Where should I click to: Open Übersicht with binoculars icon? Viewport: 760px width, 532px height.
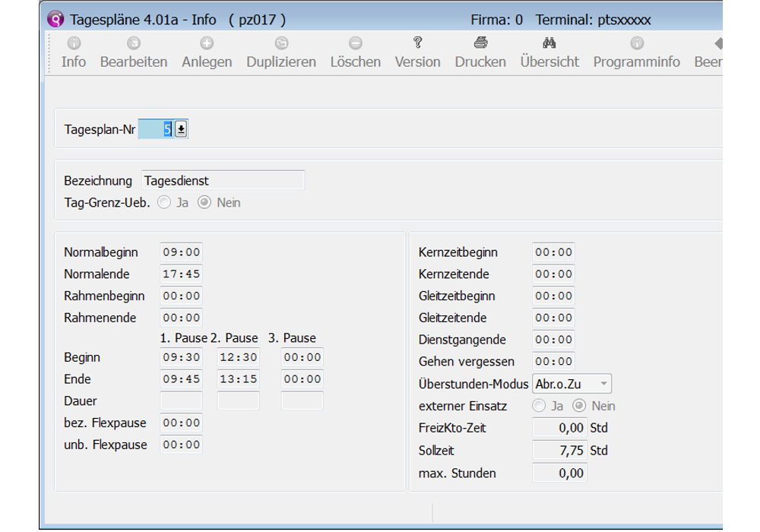(549, 43)
